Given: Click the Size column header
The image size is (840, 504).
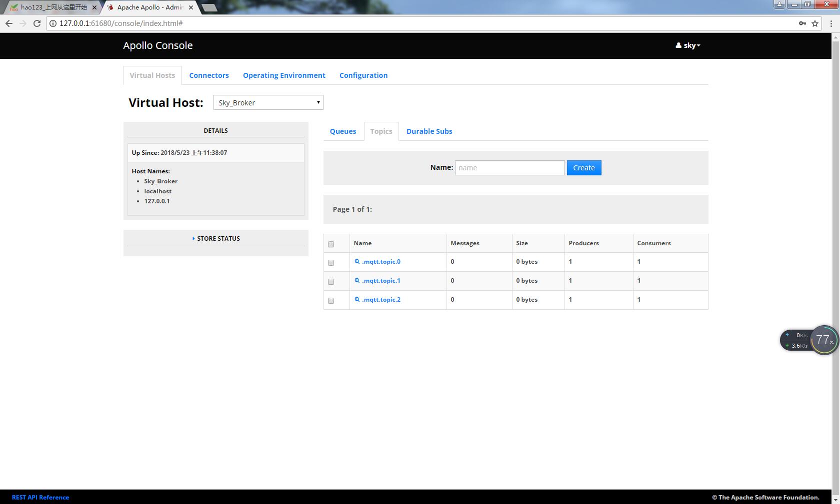Looking at the screenshot, I should [x=522, y=243].
